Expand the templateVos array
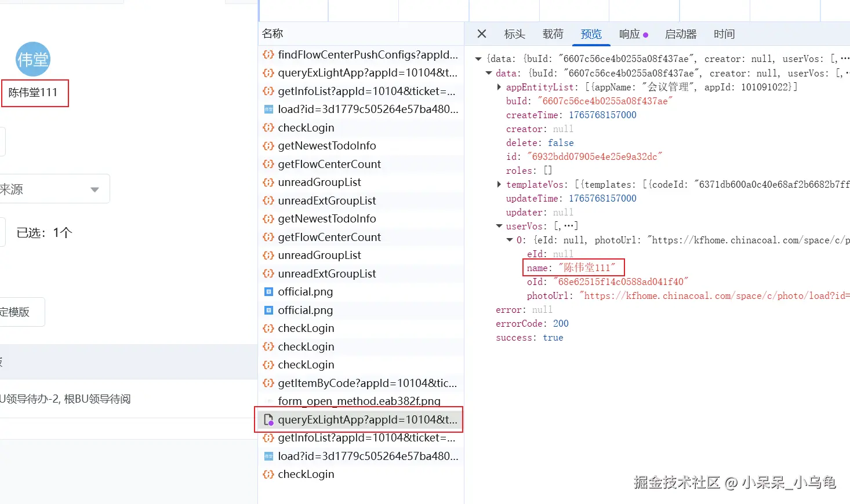The width and height of the screenshot is (850, 504). click(x=499, y=185)
